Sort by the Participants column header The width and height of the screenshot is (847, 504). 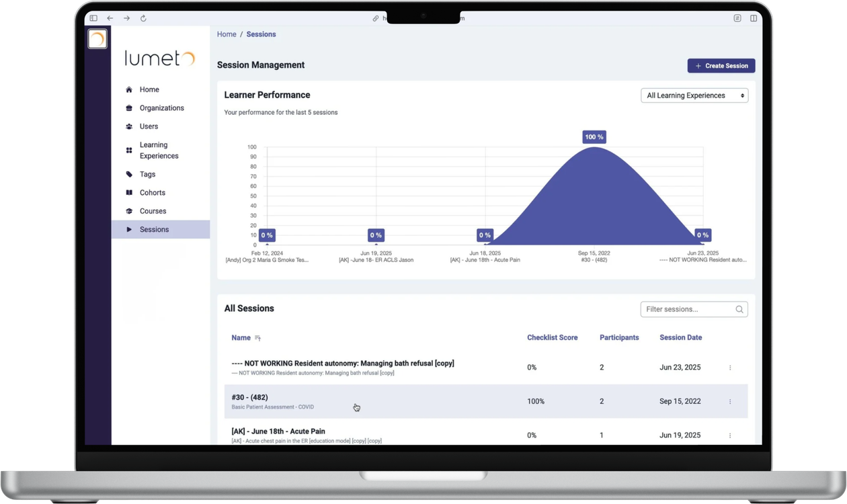click(619, 338)
